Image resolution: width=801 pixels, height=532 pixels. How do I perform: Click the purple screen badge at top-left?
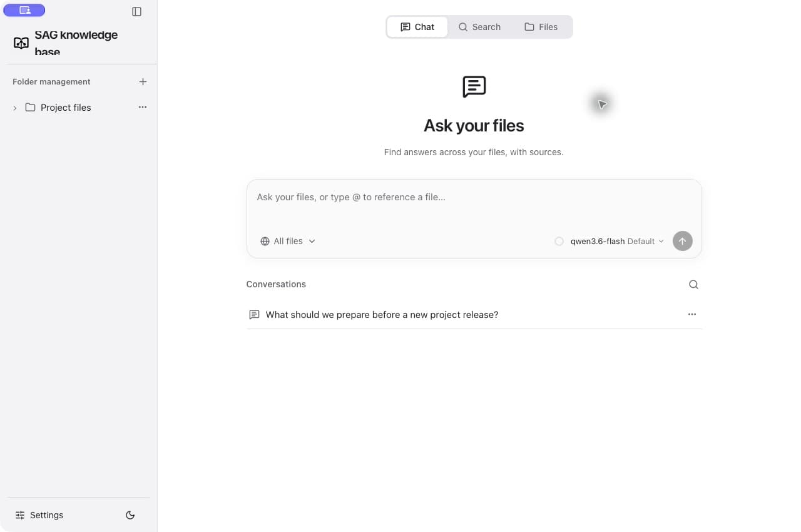pos(24,10)
